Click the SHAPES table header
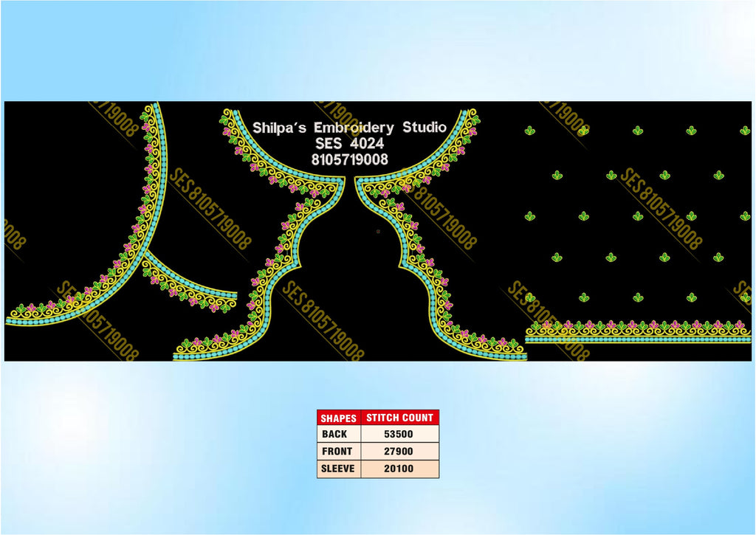Screen dimensions: 756x535 [x=338, y=418]
